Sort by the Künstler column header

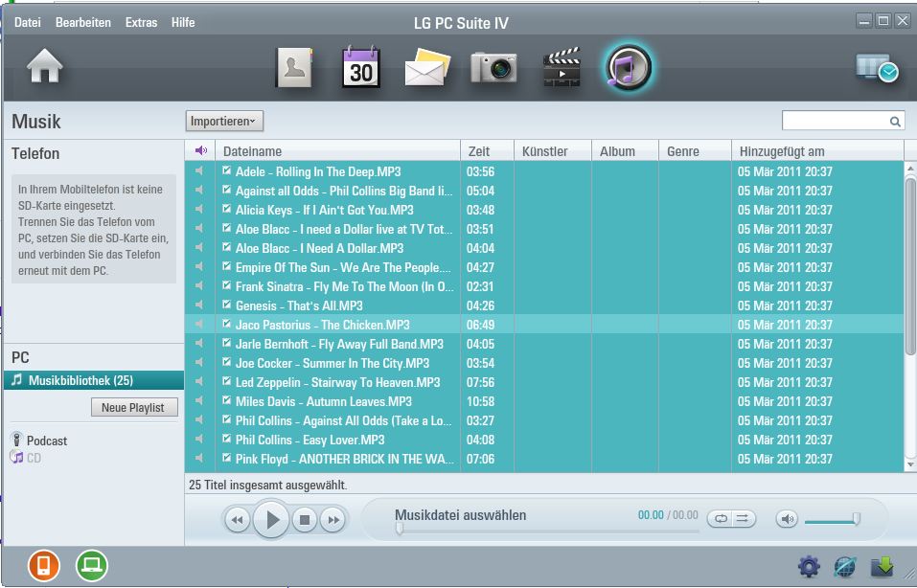(553, 150)
